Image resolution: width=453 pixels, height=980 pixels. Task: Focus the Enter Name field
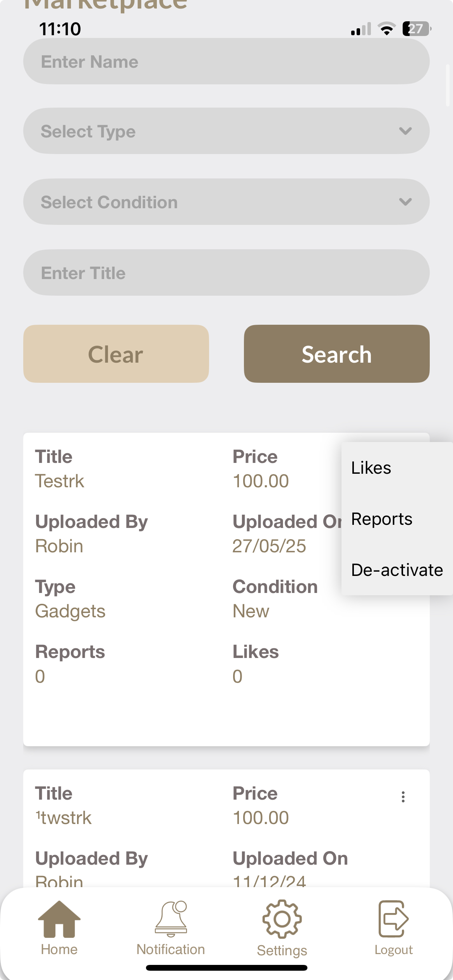226,62
